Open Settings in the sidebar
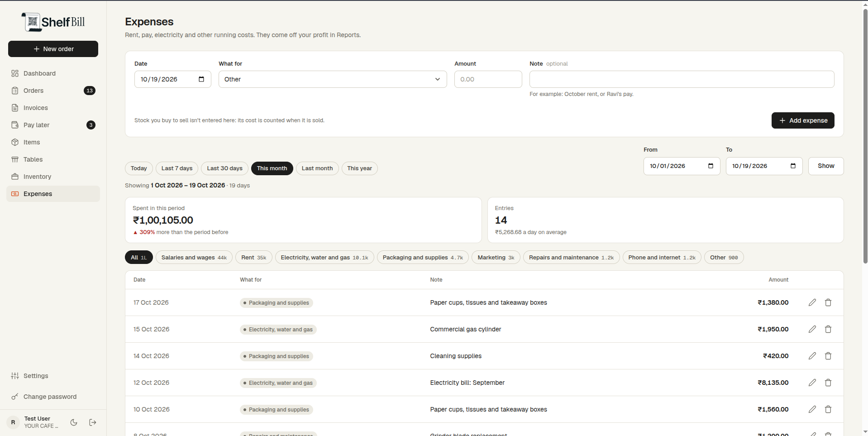This screenshot has width=868, height=436. [x=53, y=376]
